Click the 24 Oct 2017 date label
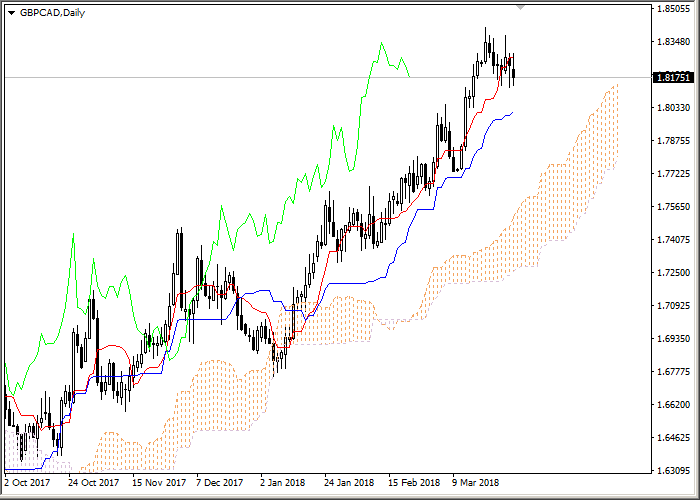The width and height of the screenshot is (700, 500). (x=94, y=483)
